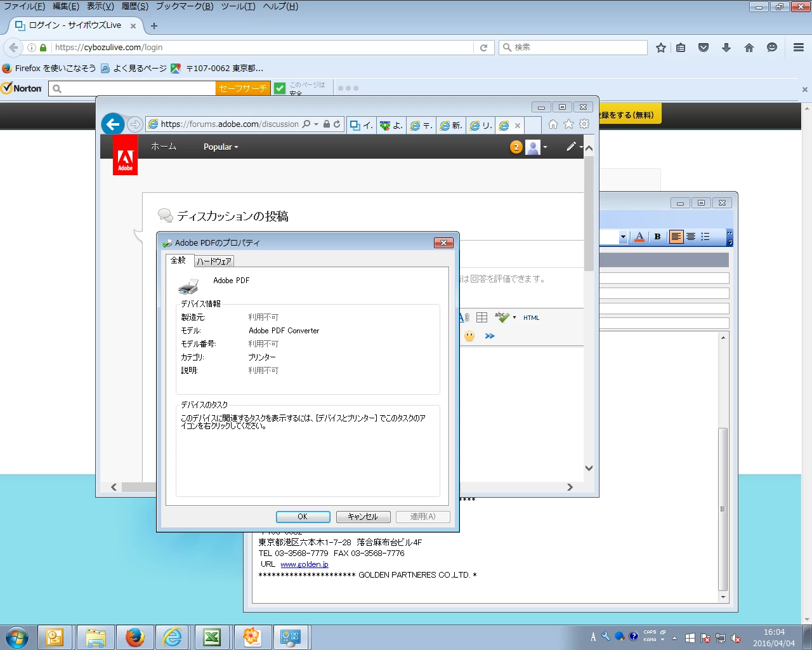
Task: Click the forums.adobe.com address field
Action: (230, 124)
